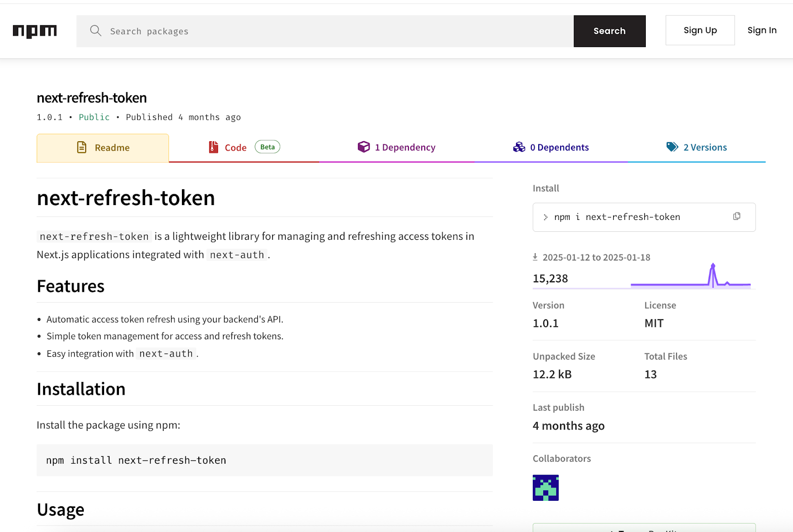
Task: Click the 'Public' visibility label
Action: tap(94, 117)
